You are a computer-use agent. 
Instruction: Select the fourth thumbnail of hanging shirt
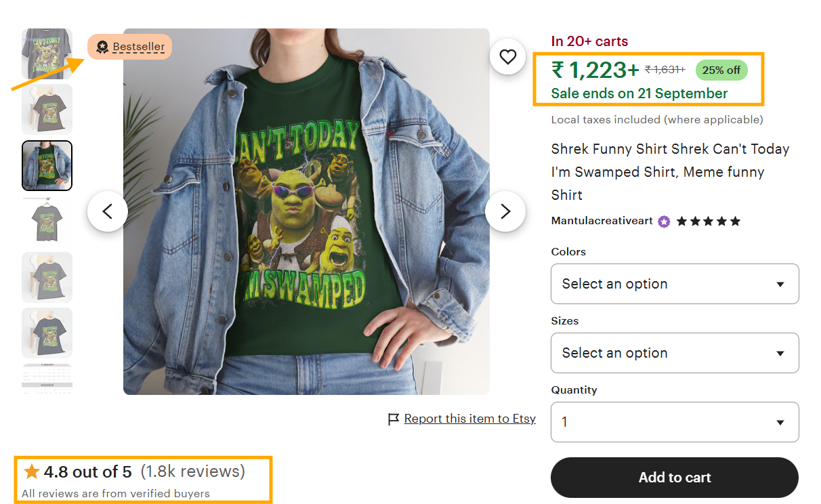tap(47, 222)
